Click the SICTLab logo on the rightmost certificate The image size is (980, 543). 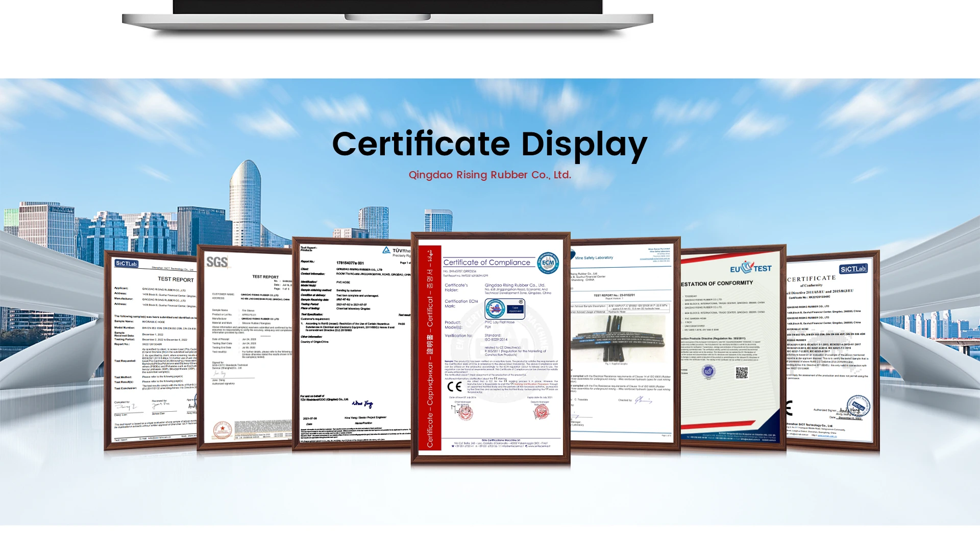click(x=853, y=269)
